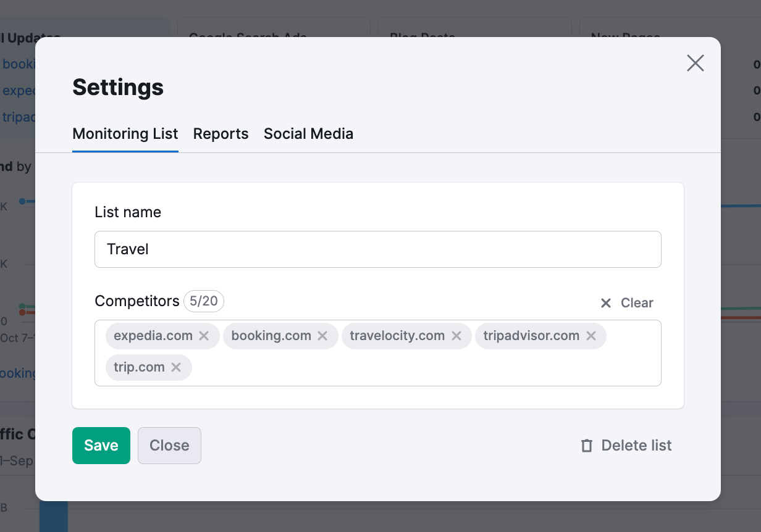Clear all competitors at once
Screen dimensions: 761x532
coord(636,302)
